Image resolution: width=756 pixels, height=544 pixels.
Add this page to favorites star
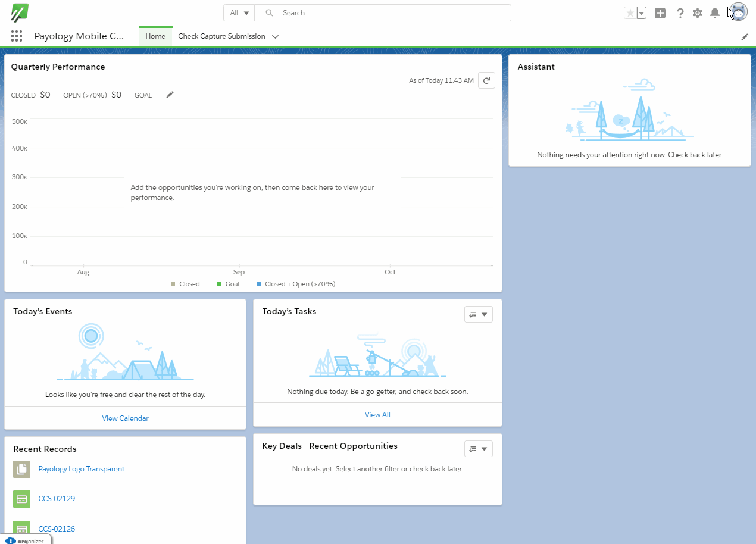pyautogui.click(x=630, y=13)
